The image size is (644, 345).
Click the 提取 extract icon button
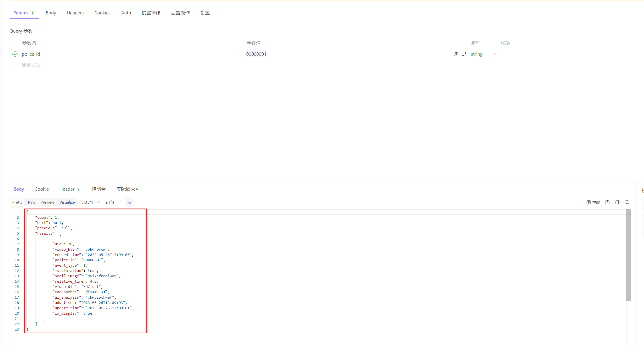593,202
